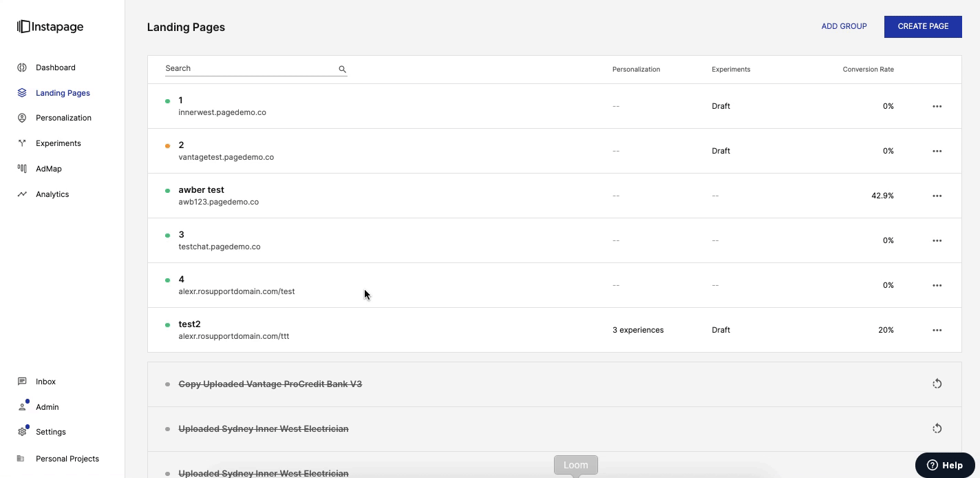Click the 20% conversion rate value
This screenshot has height=478, width=980.
click(886, 330)
